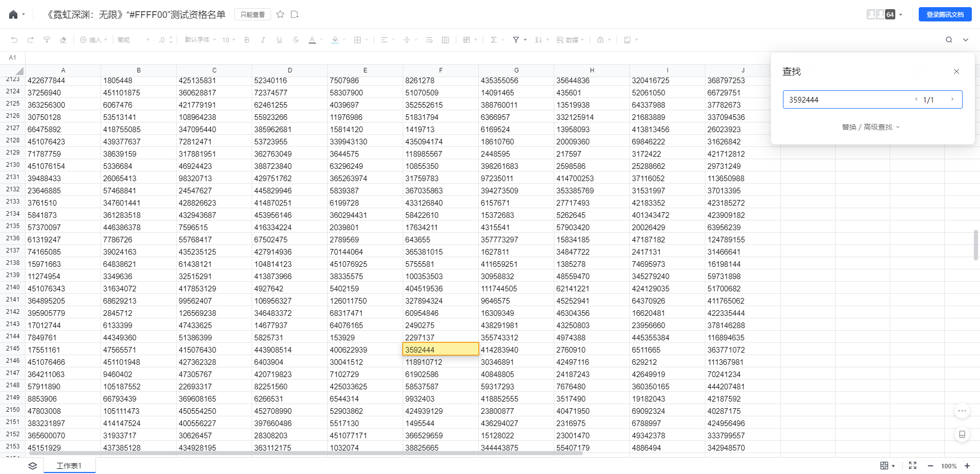This screenshot has height=474, width=980.
Task: Click the lock protection icon
Action: pos(601,40)
